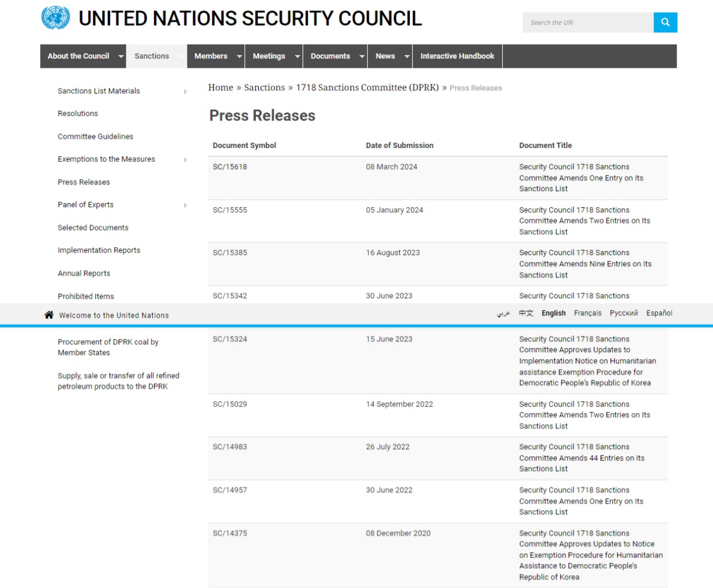Image resolution: width=713 pixels, height=588 pixels.
Task: Open the Members menu dropdown arrow
Action: click(x=239, y=56)
